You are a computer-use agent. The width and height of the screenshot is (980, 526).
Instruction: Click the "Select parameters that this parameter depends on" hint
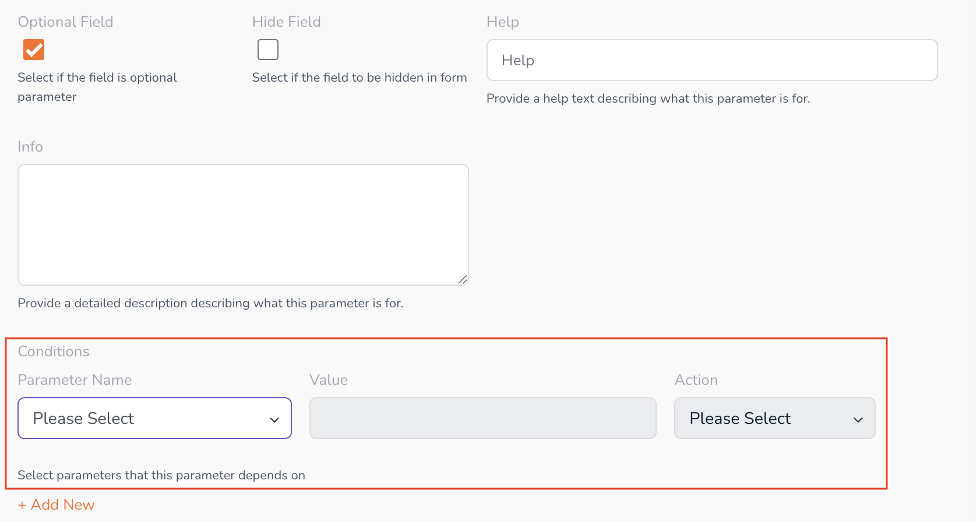(161, 475)
